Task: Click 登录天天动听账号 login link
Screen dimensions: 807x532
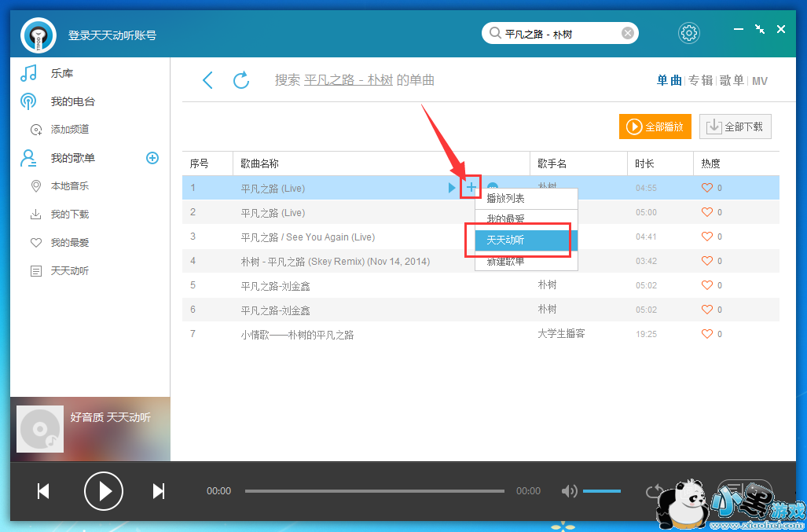Action: coord(112,35)
